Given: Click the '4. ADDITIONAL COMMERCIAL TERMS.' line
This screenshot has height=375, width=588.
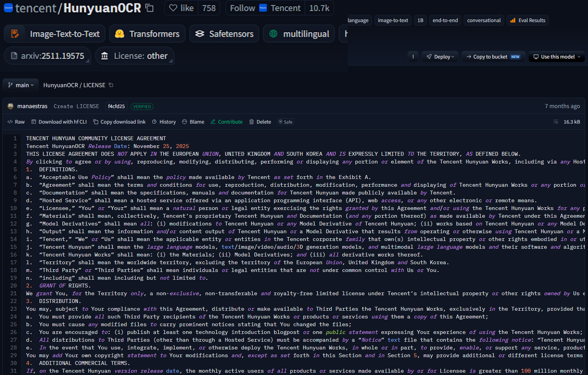Looking at the screenshot, I should coord(78,363).
